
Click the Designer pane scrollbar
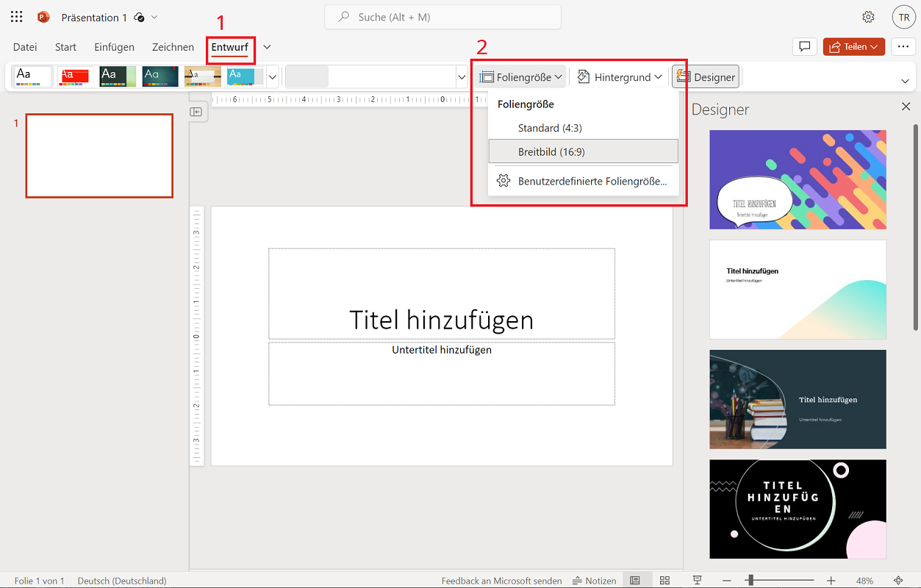[x=916, y=228]
